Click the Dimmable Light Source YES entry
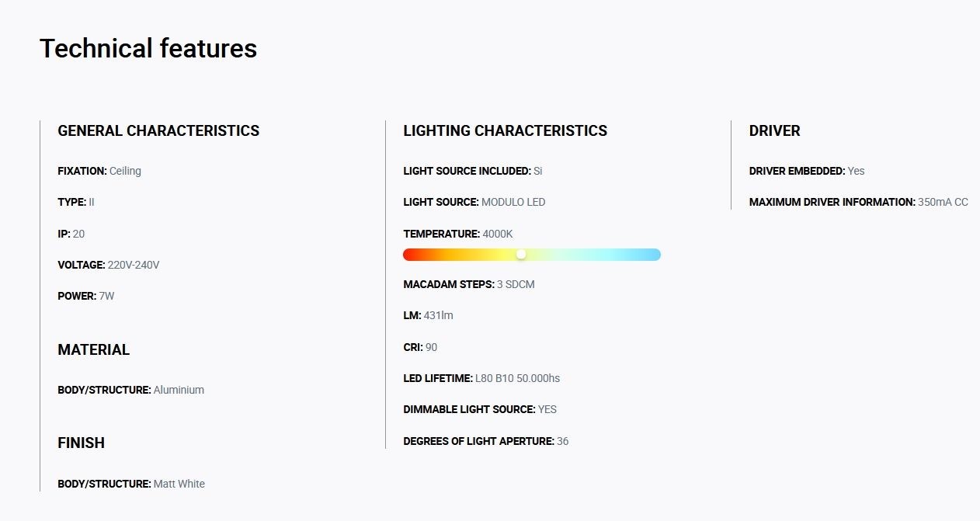The image size is (980, 521). 480,409
